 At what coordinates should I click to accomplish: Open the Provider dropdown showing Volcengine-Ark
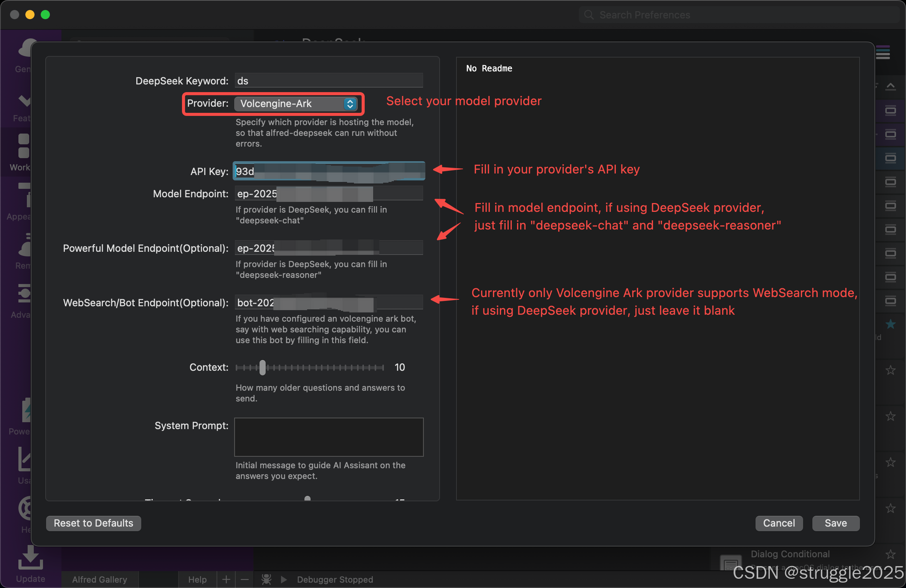click(x=296, y=104)
